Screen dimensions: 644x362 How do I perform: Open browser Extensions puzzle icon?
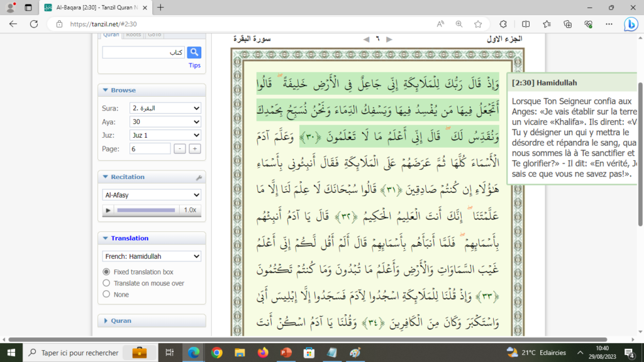click(x=503, y=25)
